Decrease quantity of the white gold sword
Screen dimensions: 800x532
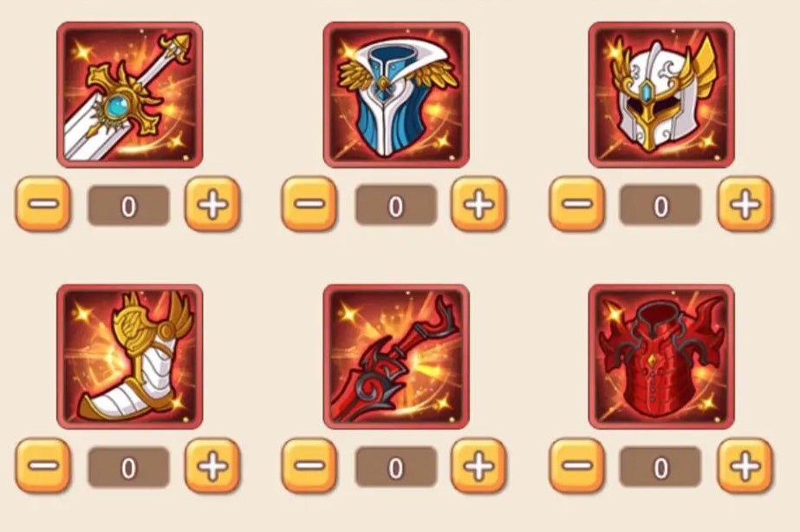[42, 204]
